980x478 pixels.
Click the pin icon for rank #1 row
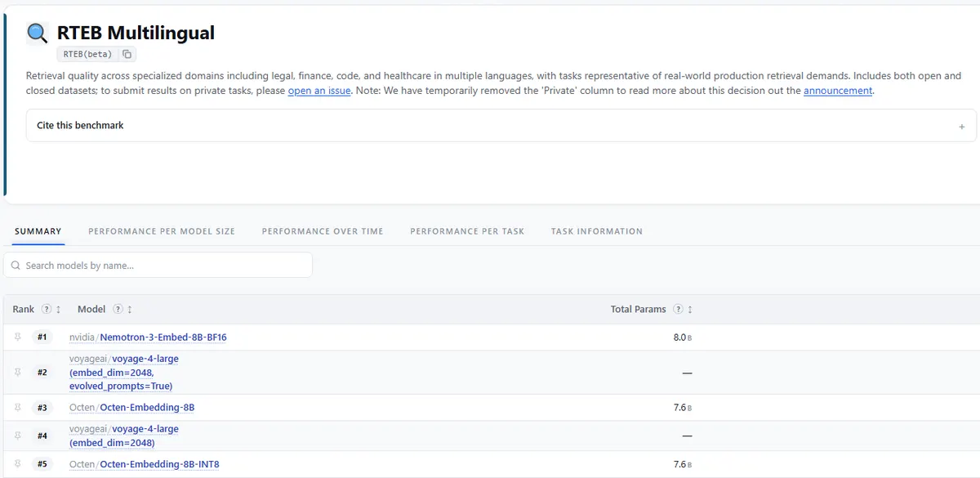pyautogui.click(x=18, y=337)
